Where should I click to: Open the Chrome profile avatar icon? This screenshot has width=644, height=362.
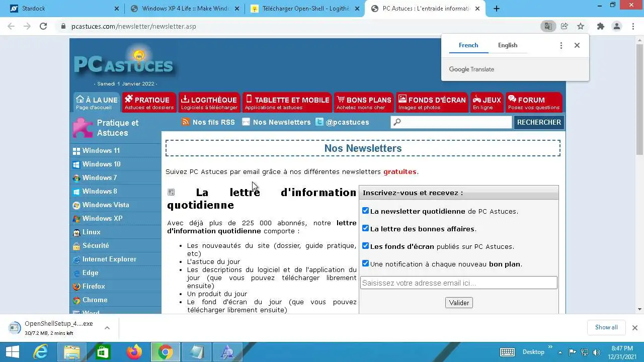pyautogui.click(x=617, y=26)
